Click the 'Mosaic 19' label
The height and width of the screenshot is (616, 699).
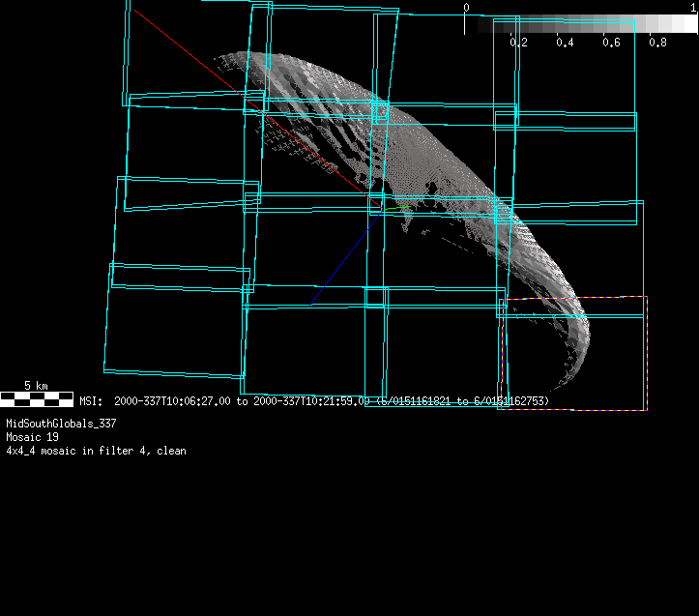tap(32, 437)
